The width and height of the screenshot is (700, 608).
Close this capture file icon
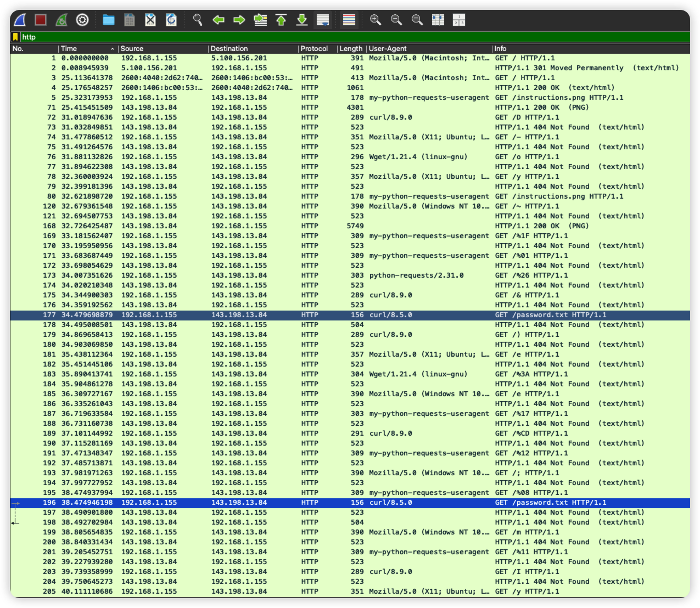[x=150, y=20]
